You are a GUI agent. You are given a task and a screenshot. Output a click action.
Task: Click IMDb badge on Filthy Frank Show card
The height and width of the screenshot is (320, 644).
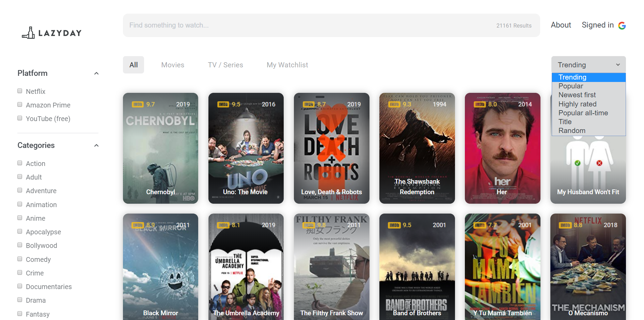[x=309, y=225]
